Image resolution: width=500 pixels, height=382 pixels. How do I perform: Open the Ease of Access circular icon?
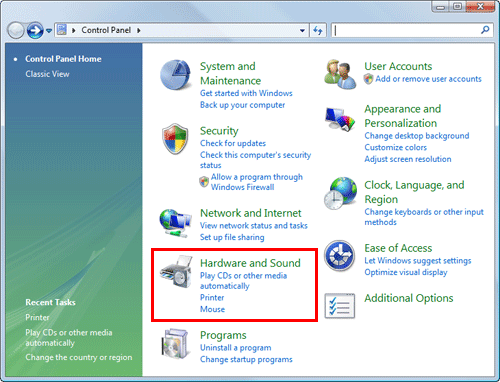tap(340, 256)
